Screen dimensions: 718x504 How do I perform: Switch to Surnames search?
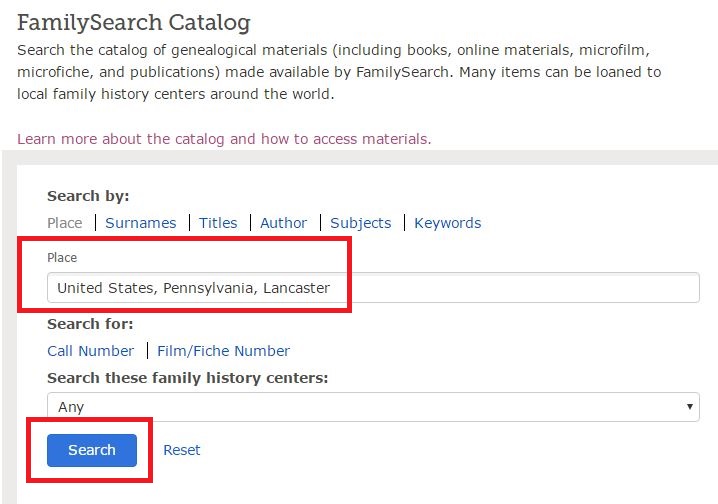point(140,223)
